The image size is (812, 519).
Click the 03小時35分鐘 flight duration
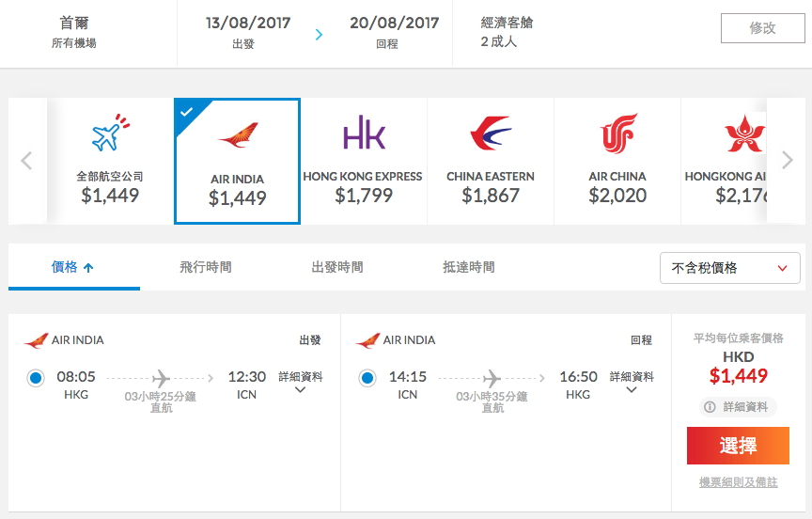[x=492, y=396]
